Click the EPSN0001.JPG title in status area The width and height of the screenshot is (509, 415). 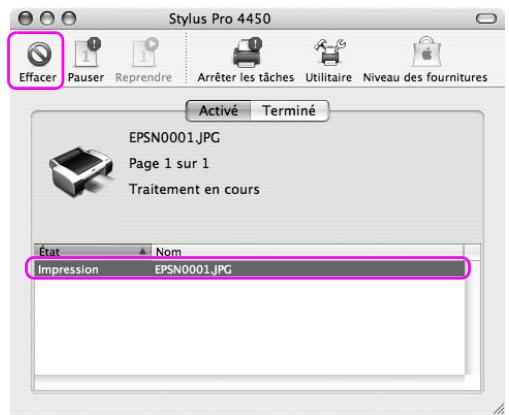tap(174, 138)
